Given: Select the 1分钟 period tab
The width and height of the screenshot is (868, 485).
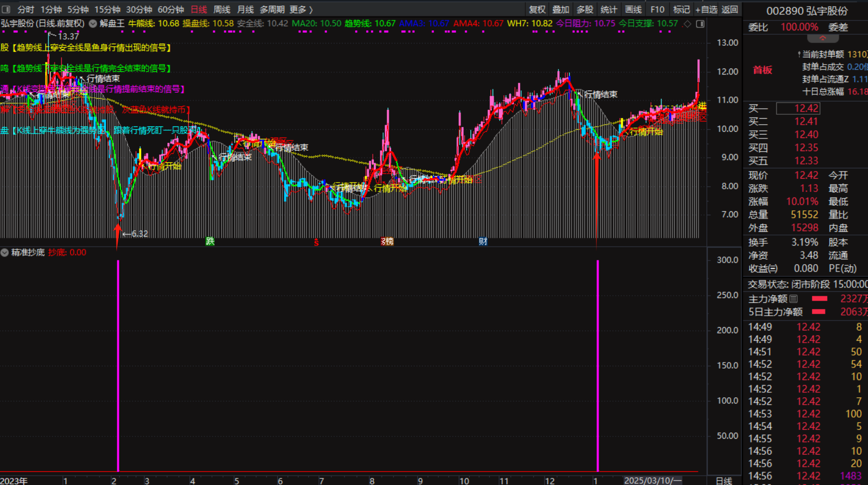Looking at the screenshot, I should (51, 9).
